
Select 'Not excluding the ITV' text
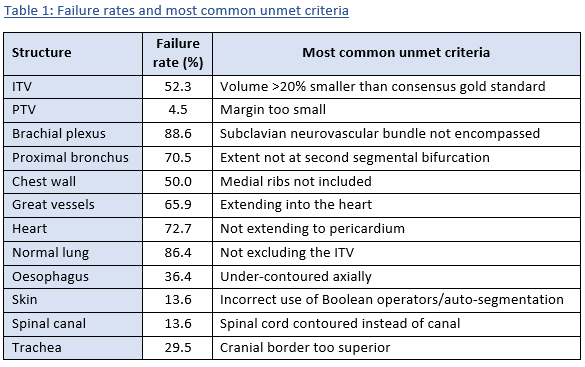tap(287, 252)
